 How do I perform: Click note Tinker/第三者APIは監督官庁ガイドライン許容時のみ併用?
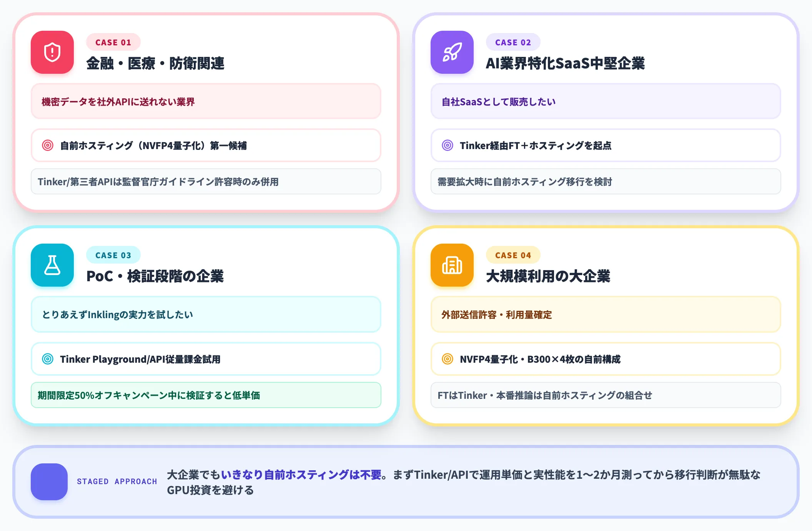[x=206, y=181]
